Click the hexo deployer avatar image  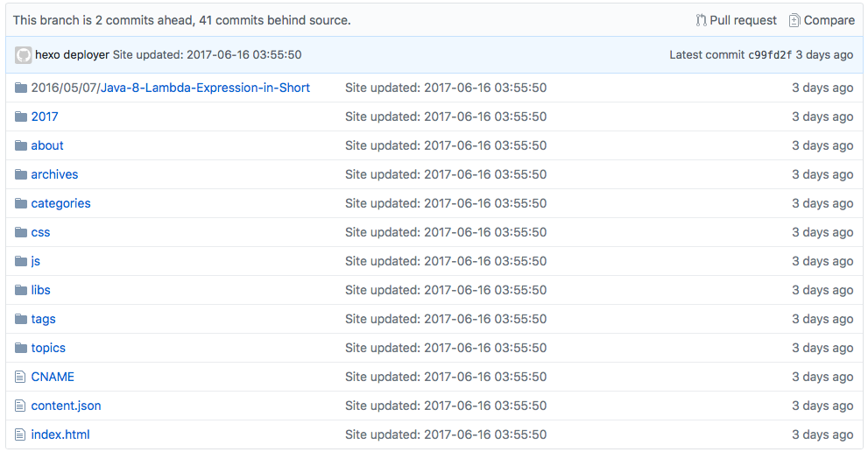click(24, 55)
